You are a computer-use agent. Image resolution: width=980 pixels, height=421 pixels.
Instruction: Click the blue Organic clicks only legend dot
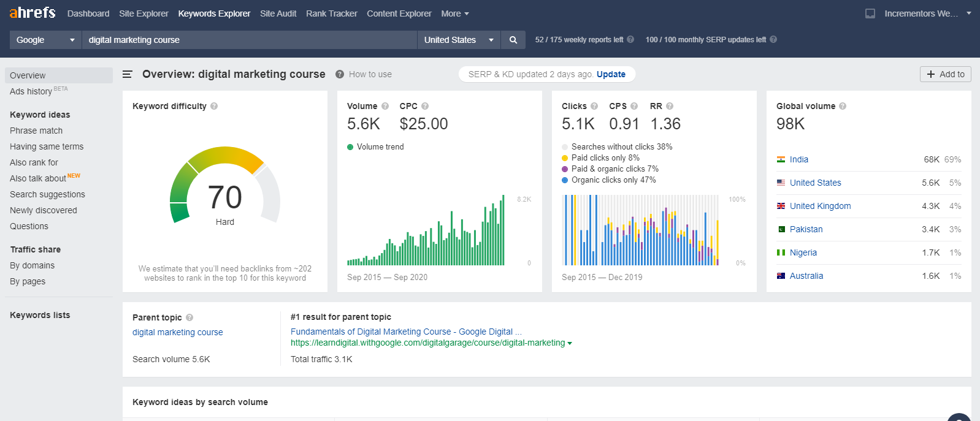point(565,180)
